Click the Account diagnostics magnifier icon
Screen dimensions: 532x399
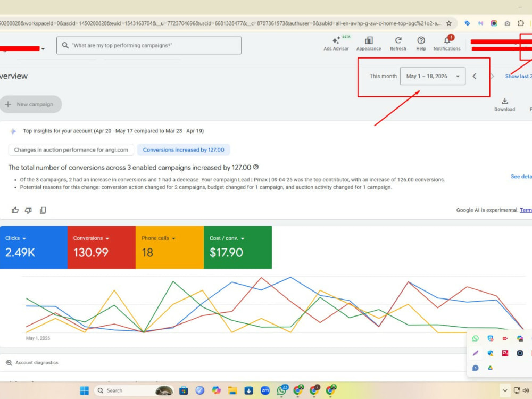tap(9, 363)
